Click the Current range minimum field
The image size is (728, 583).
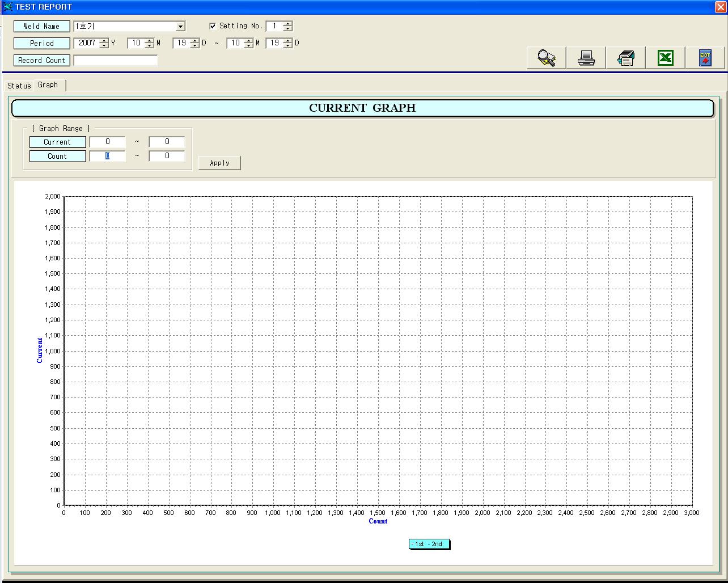pyautogui.click(x=107, y=142)
